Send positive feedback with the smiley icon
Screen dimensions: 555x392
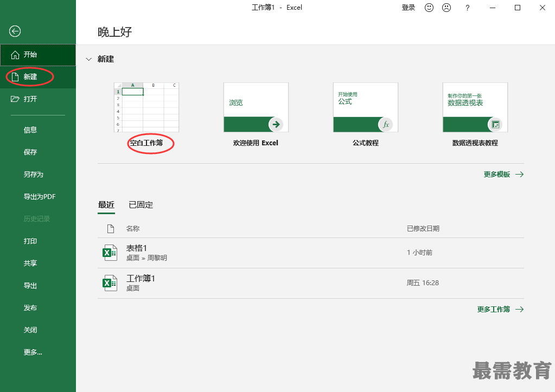[x=429, y=8]
